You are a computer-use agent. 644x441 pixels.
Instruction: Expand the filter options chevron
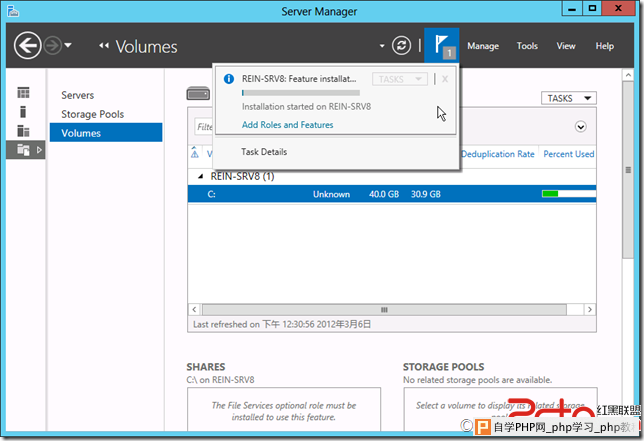point(580,127)
